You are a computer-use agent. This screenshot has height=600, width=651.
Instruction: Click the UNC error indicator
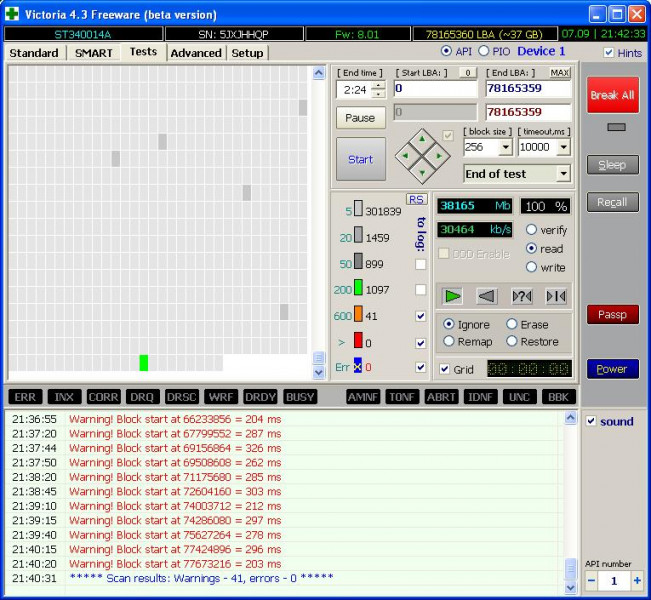tap(519, 397)
